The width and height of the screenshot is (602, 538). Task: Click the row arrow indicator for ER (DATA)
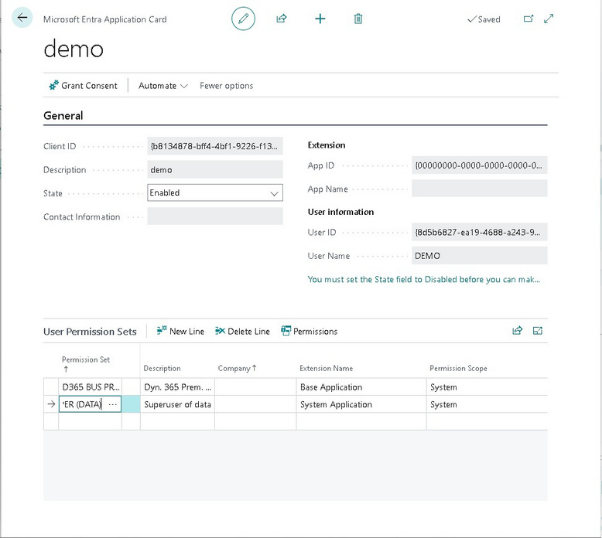pyautogui.click(x=51, y=404)
